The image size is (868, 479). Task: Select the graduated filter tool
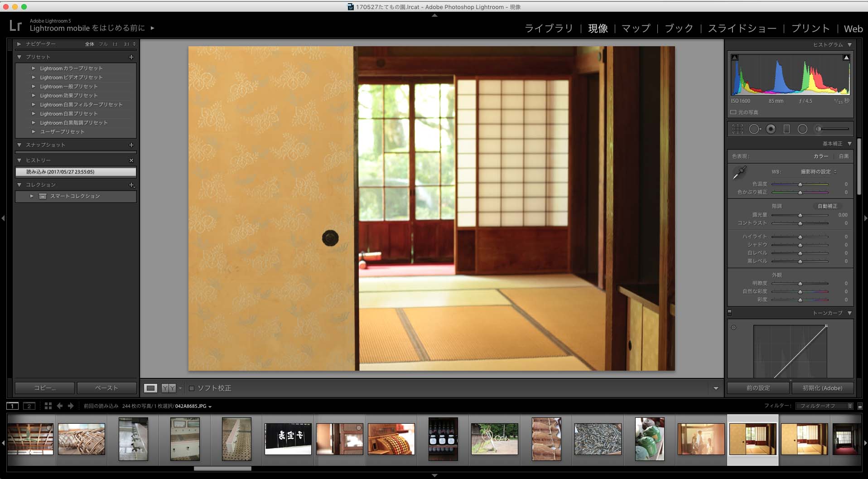786,129
